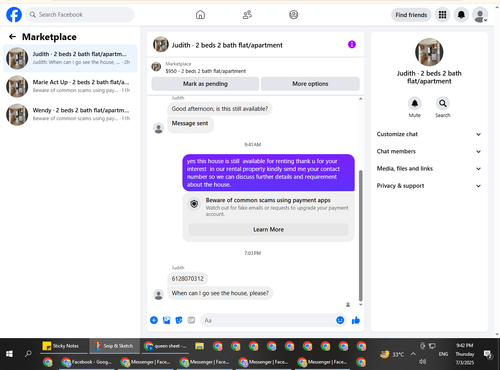Show hidden system tray icons
Viewport: 500px width, 370px height.
tap(413, 354)
